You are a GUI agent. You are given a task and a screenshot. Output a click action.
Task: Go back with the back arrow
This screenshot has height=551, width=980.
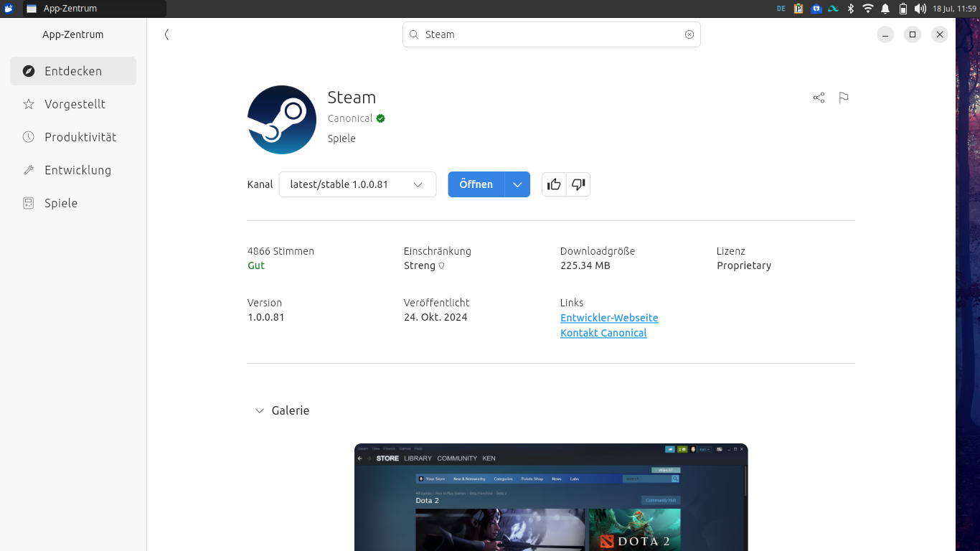coord(166,34)
